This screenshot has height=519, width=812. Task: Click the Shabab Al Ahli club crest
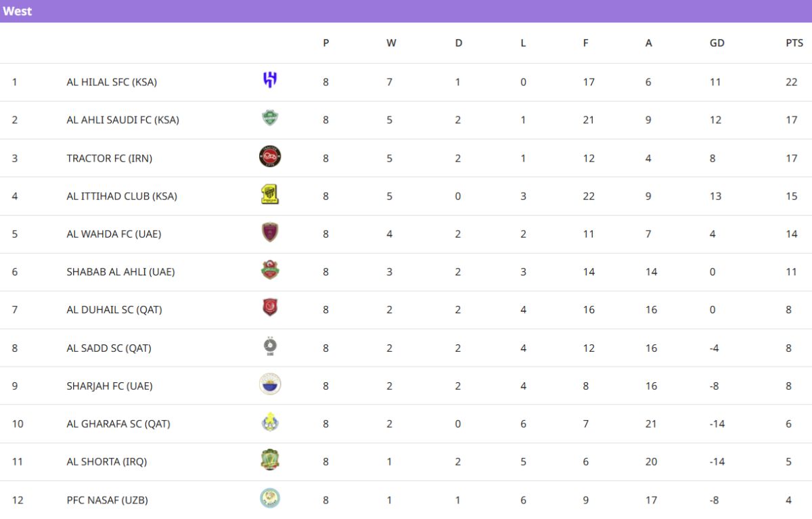[x=270, y=271]
